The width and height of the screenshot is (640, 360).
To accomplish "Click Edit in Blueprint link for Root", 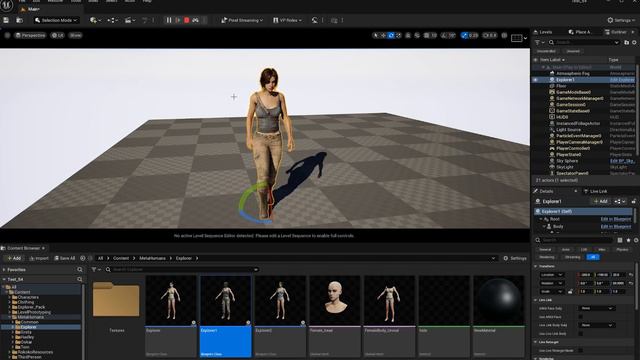I will [616, 219].
